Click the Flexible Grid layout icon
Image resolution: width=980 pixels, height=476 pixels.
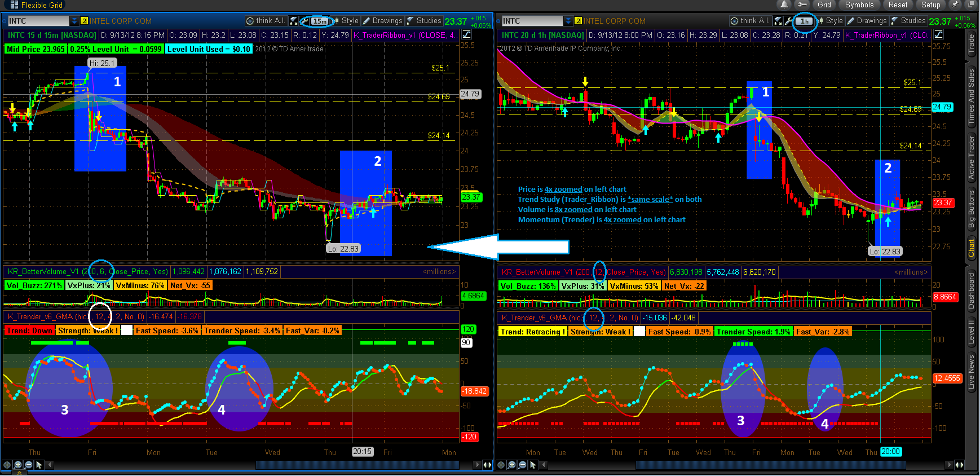[x=14, y=5]
